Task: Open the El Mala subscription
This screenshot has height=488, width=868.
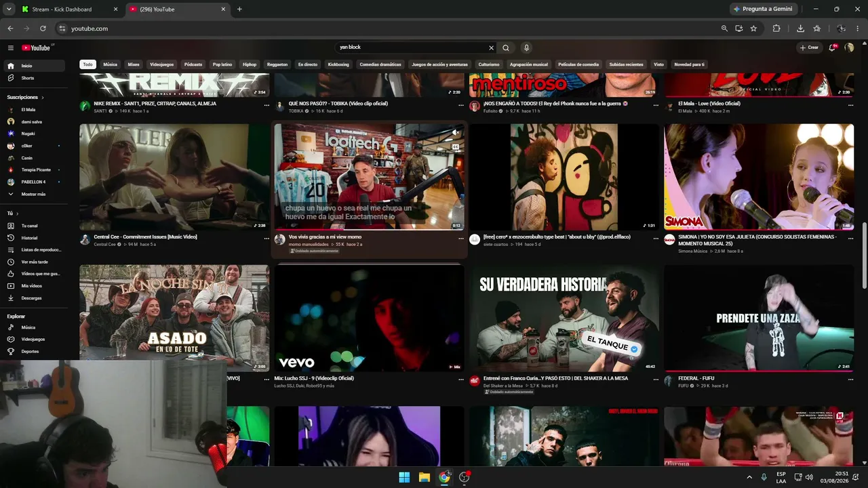Action: point(33,109)
